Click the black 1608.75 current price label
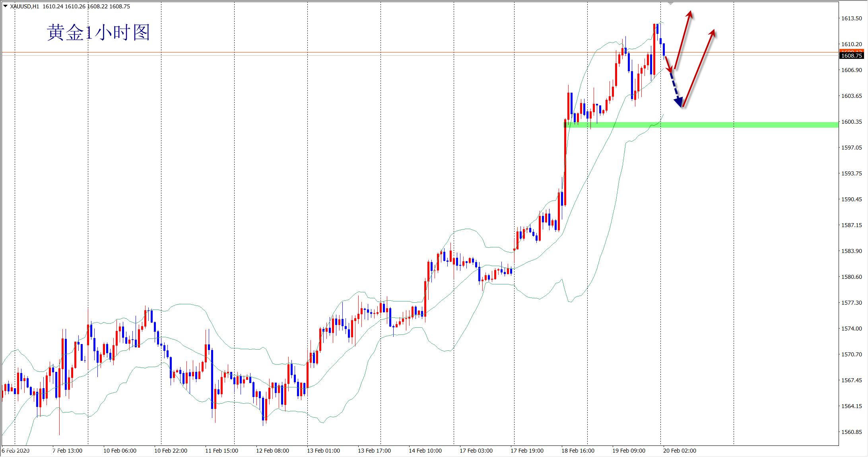 pyautogui.click(x=851, y=56)
